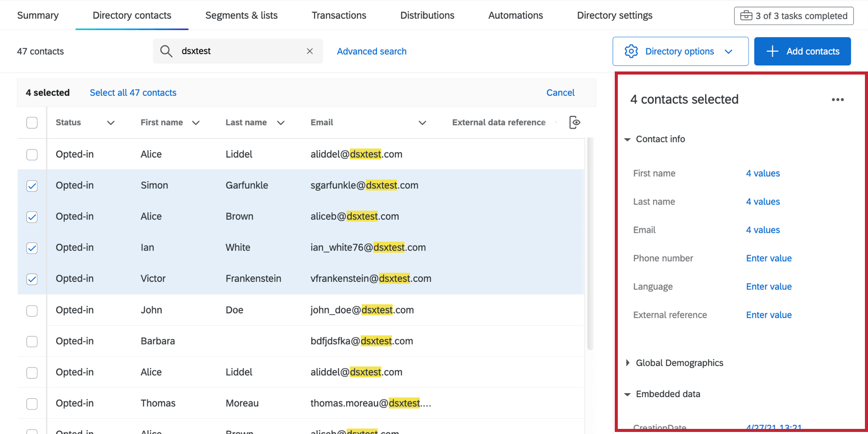Click the plus icon in Add contacts
Viewport: 868px width, 434px height.
point(773,51)
